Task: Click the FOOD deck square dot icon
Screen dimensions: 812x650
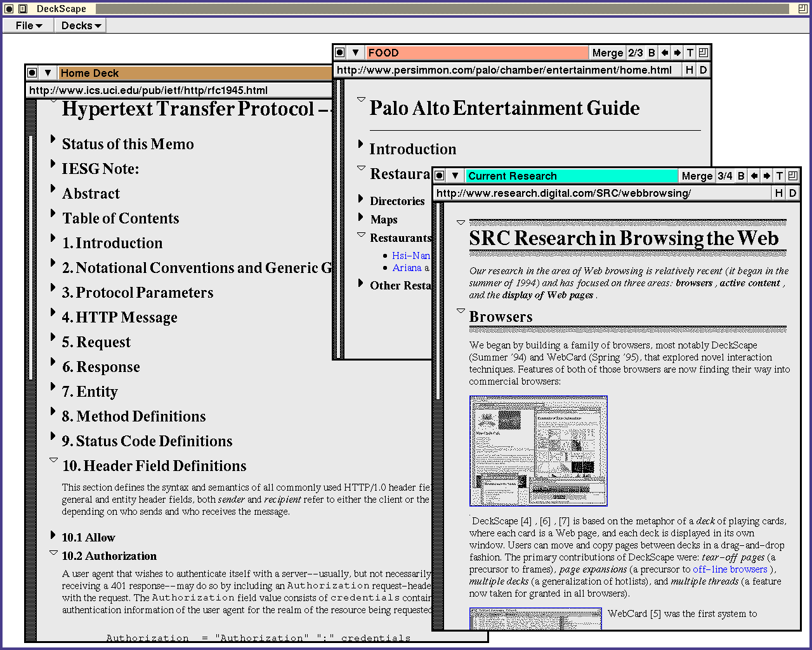Action: 340,53
